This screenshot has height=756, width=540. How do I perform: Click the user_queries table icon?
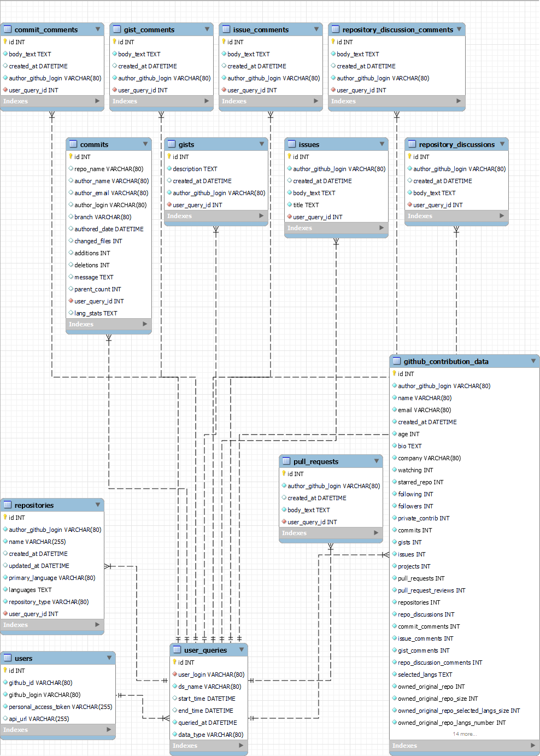pos(177,650)
